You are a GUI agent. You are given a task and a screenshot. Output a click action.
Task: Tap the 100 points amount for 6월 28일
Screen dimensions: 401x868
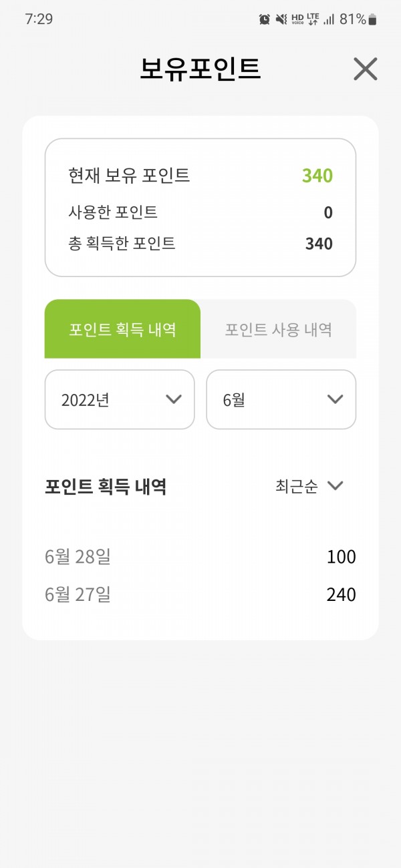(342, 557)
